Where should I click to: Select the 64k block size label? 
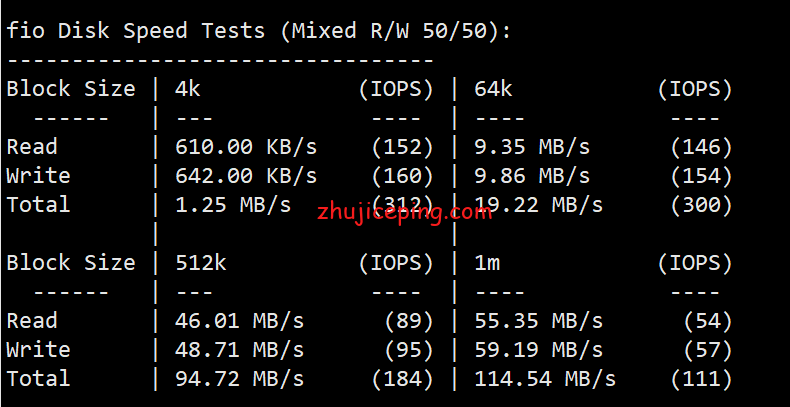(x=493, y=89)
